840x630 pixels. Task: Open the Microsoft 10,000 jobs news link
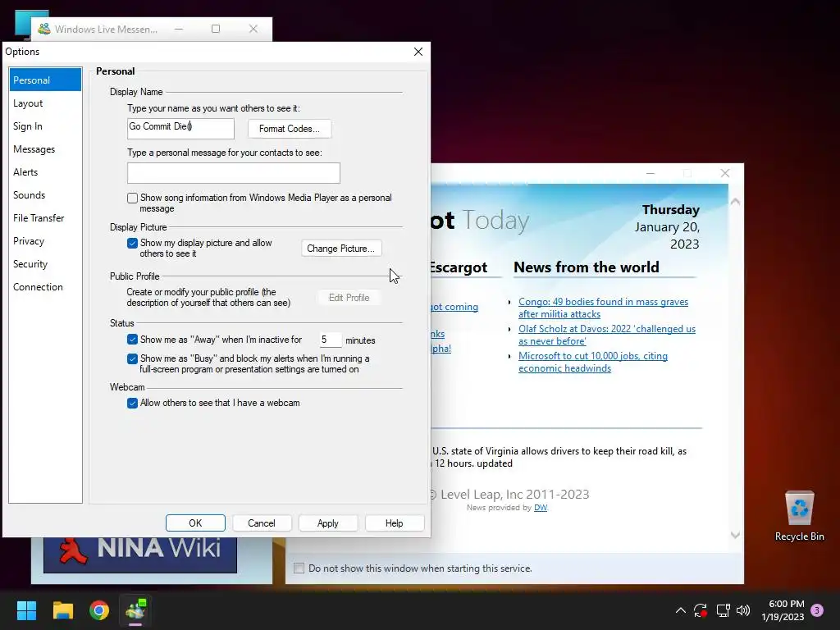[593, 362]
